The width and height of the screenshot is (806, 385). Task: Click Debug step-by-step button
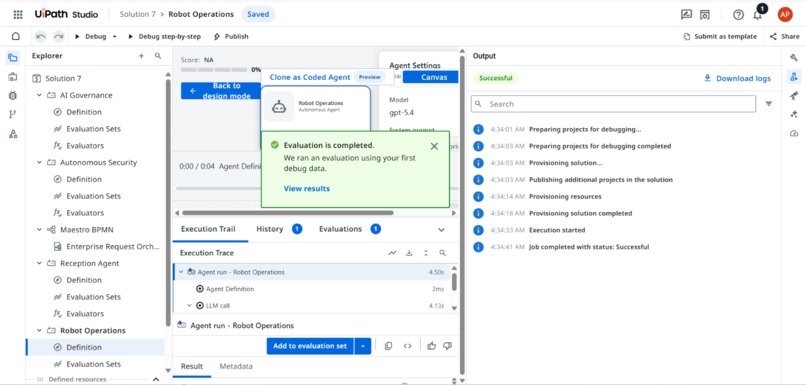[x=164, y=36]
